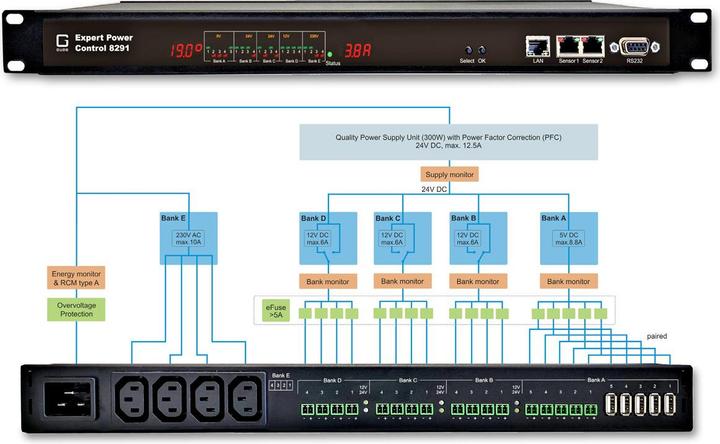Click the Bank A block in diagram

[x=569, y=238]
